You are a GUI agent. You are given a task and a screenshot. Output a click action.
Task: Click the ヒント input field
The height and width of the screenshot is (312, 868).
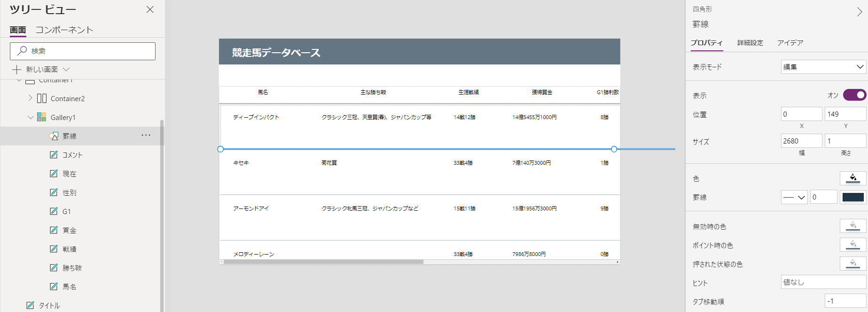tap(823, 282)
